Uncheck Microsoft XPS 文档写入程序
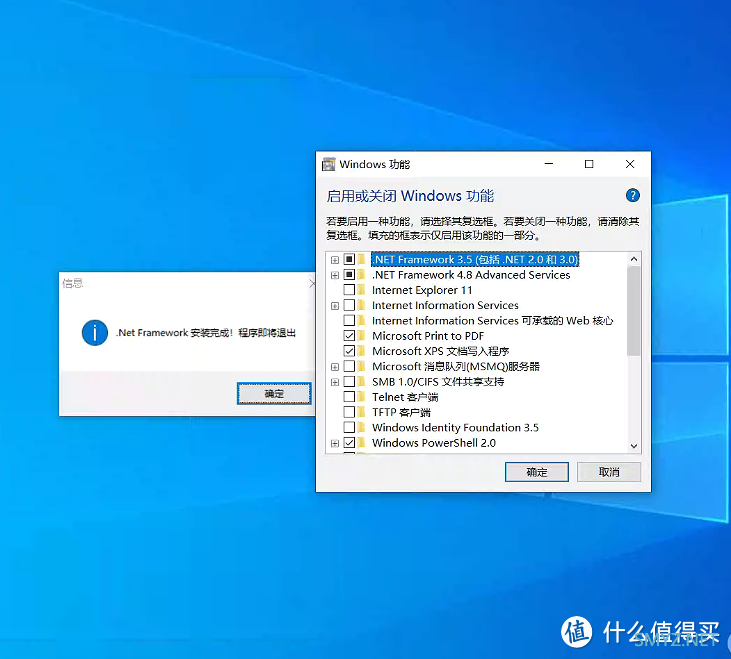This screenshot has width=731, height=659. (349, 351)
